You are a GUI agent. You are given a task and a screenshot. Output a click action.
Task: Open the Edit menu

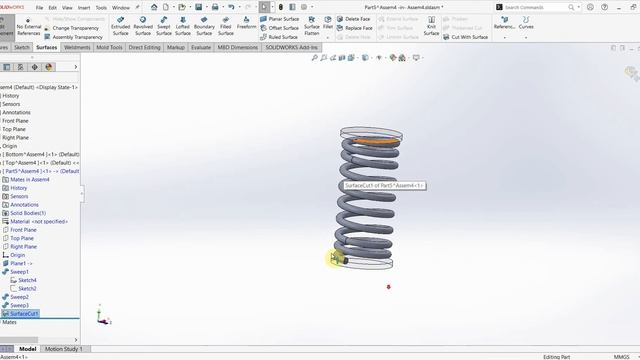[53, 7]
